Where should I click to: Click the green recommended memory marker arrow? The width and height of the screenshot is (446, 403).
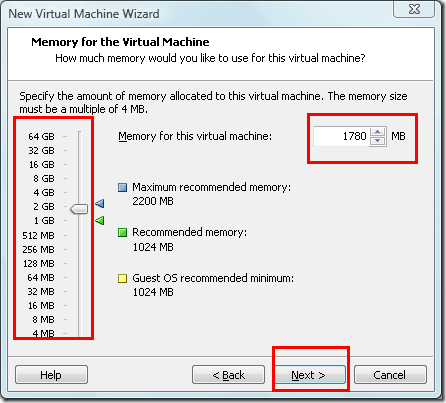tap(100, 220)
